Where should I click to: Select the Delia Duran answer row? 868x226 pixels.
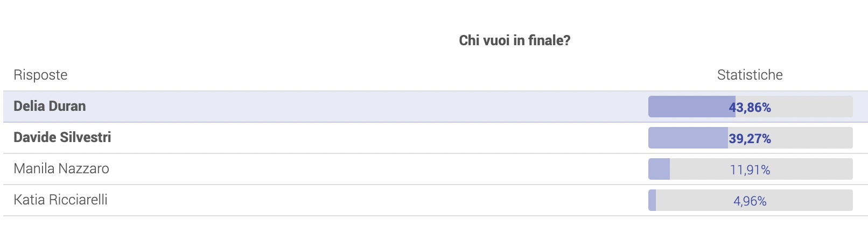pyautogui.click(x=435, y=107)
